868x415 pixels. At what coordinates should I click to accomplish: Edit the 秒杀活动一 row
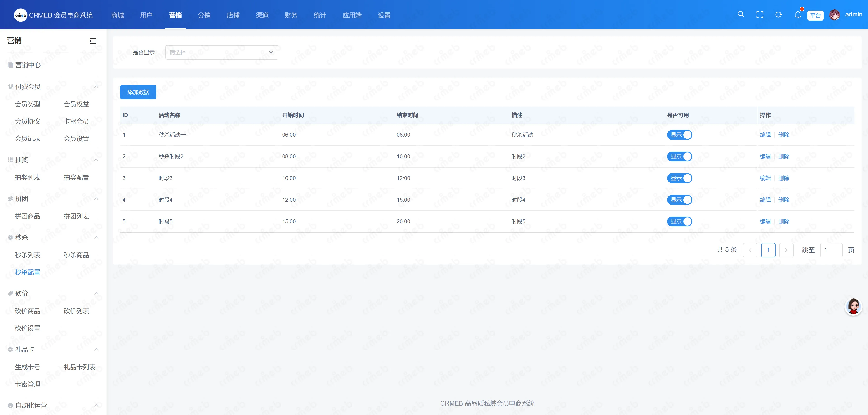765,135
